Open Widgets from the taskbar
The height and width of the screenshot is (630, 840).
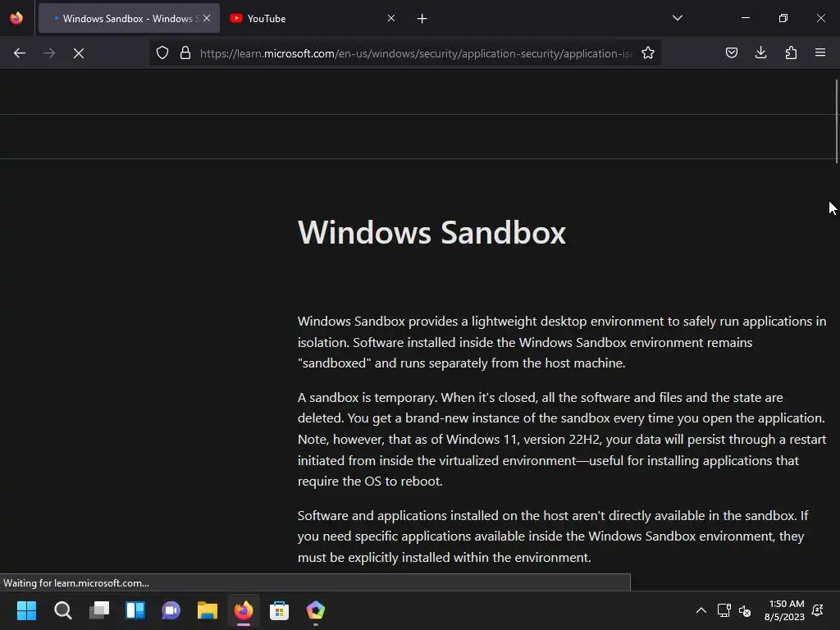click(135, 610)
